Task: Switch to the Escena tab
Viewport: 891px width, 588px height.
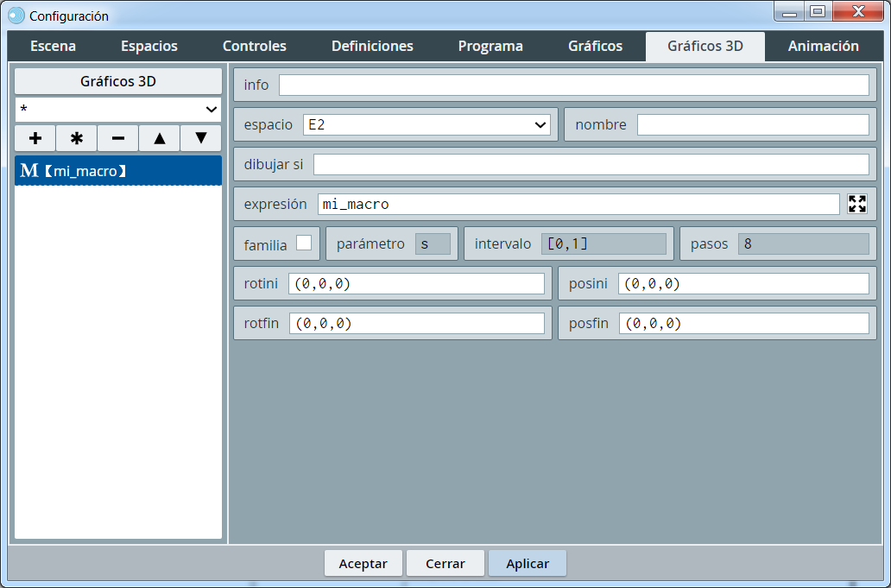Action: tap(53, 47)
